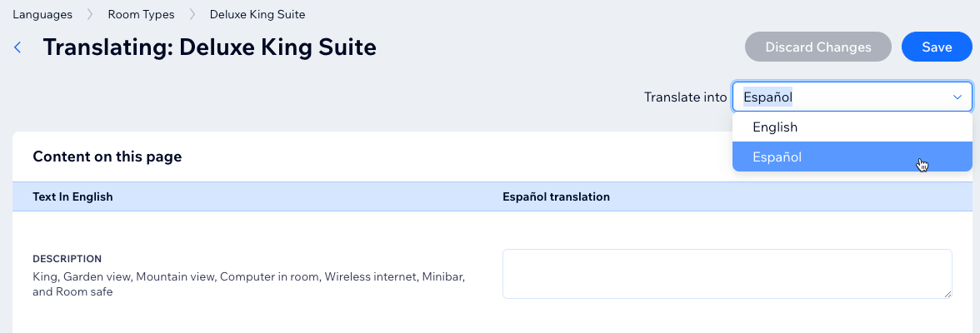Click the Español translation column header
The width and height of the screenshot is (980, 333).
(556, 197)
